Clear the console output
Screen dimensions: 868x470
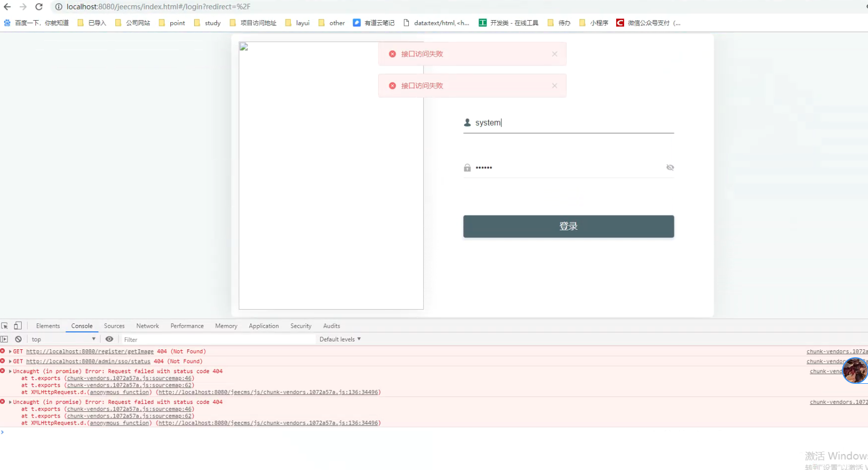(19, 339)
